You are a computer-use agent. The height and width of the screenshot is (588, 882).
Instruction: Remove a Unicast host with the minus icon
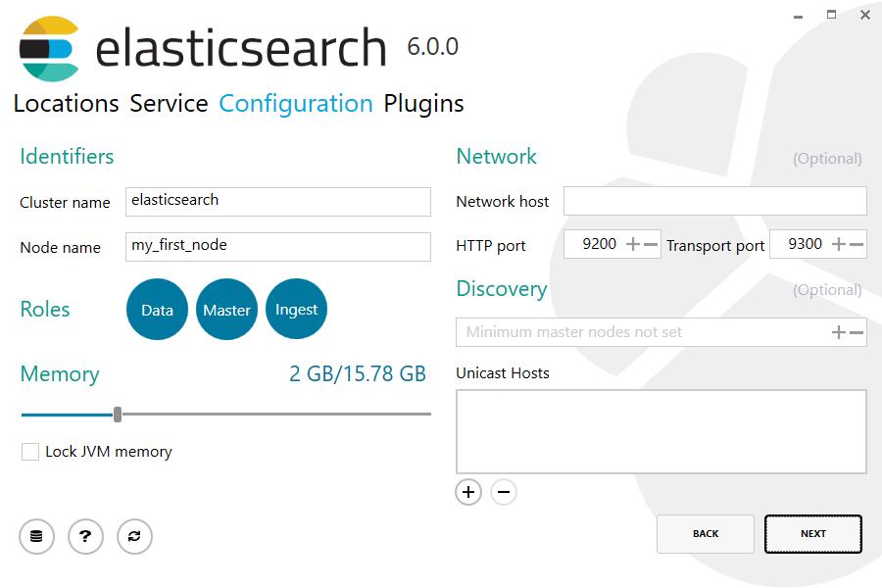(x=504, y=492)
